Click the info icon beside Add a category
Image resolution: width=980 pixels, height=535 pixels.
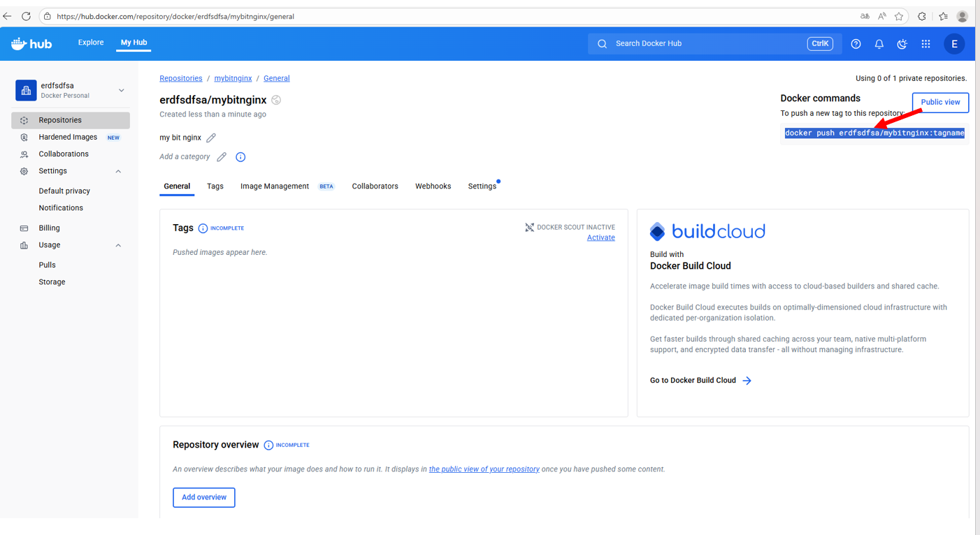point(240,157)
